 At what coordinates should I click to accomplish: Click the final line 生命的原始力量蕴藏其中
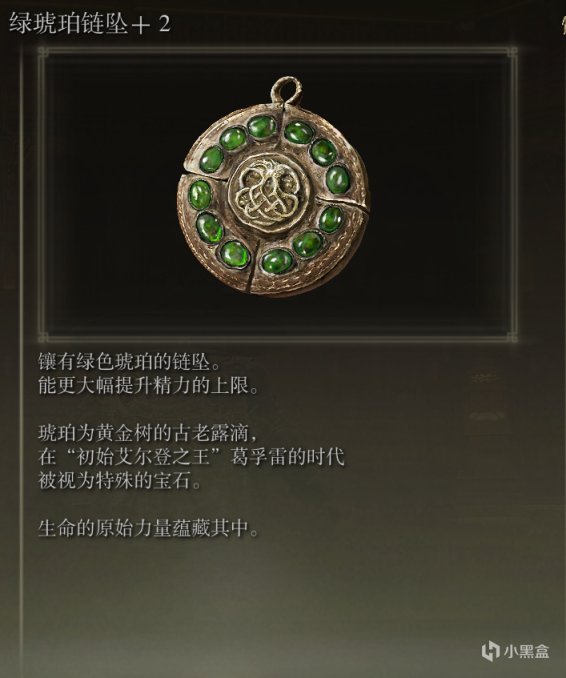click(x=148, y=528)
